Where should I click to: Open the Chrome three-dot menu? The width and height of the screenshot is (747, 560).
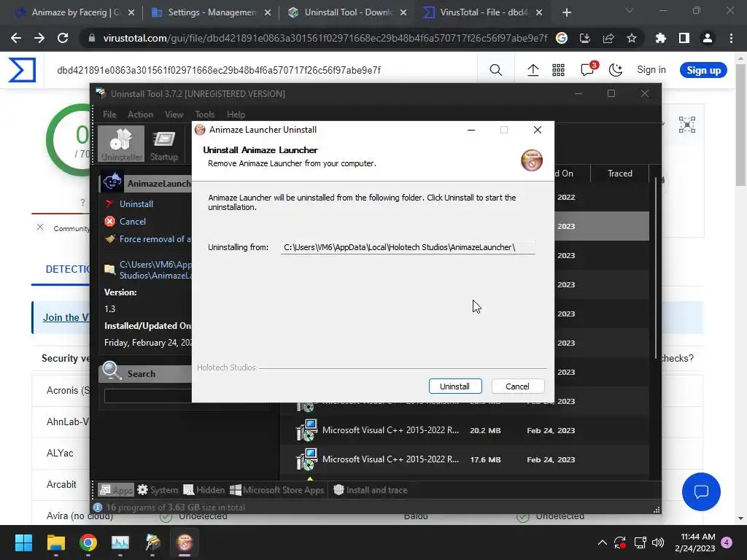tap(731, 38)
